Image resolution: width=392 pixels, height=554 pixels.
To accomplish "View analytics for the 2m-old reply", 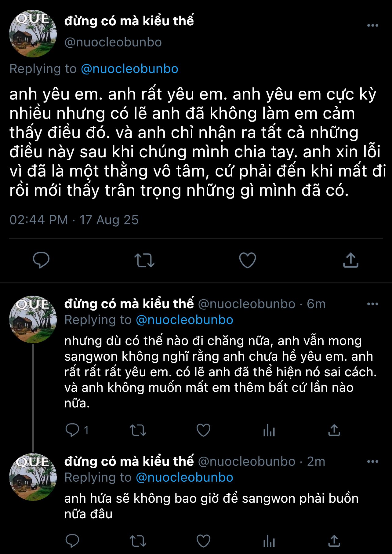I will coord(269,541).
